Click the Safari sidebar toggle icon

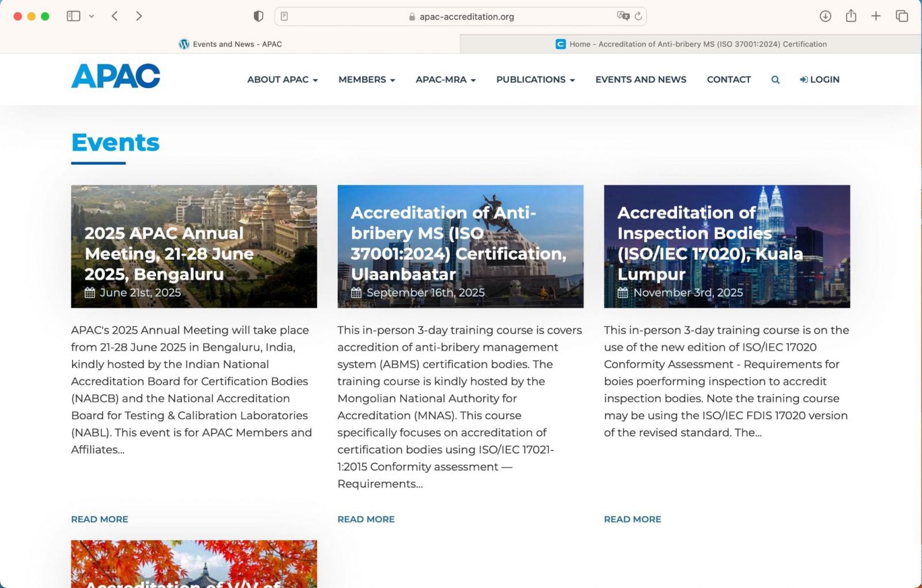click(x=73, y=16)
